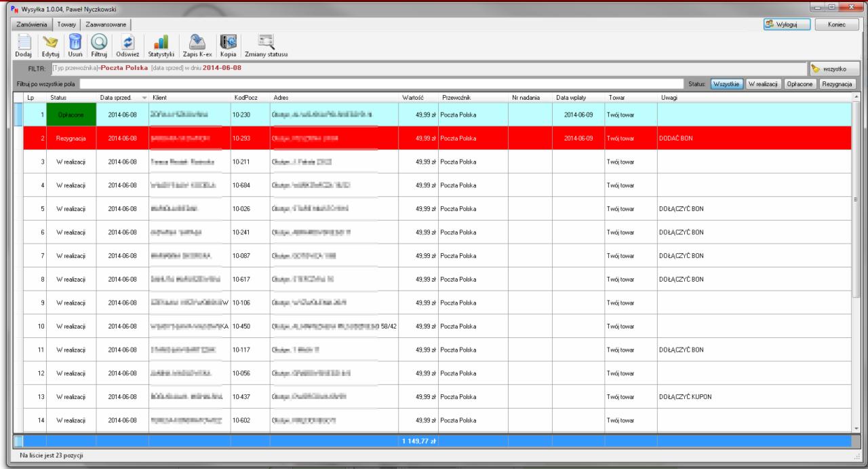Viewport: 868px width, 469px height.
Task: Toggle the W realizacji status filter
Action: pyautogui.click(x=763, y=83)
